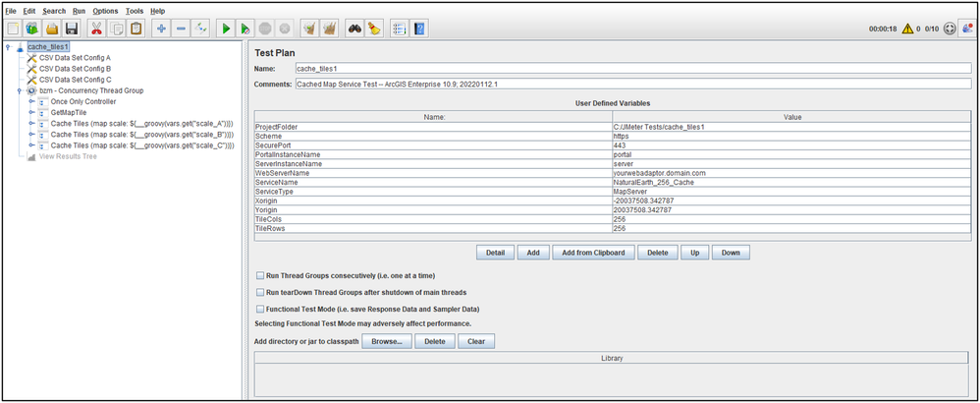This screenshot has height=403, width=980.
Task: Collapse the cache_tiles1 root node handle
Action: (8, 47)
